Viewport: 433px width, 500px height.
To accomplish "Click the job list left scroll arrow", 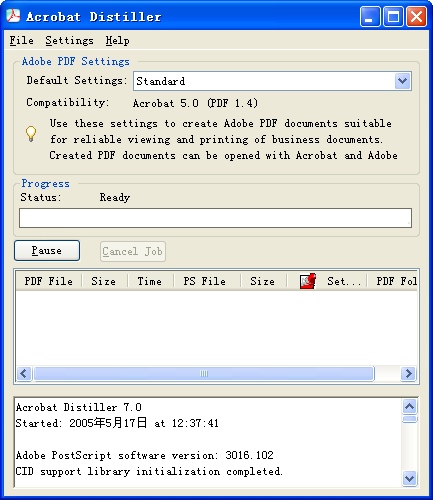I will 24,374.
